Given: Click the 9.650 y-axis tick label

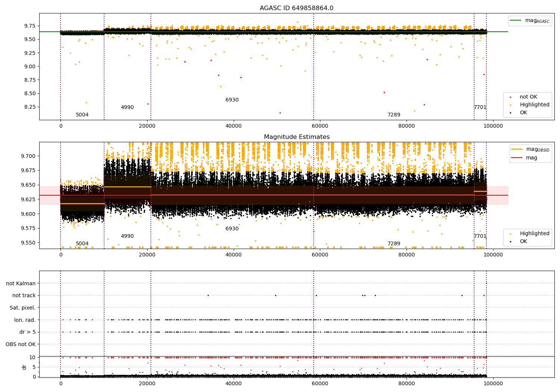Looking at the screenshot, I should (x=28, y=185).
